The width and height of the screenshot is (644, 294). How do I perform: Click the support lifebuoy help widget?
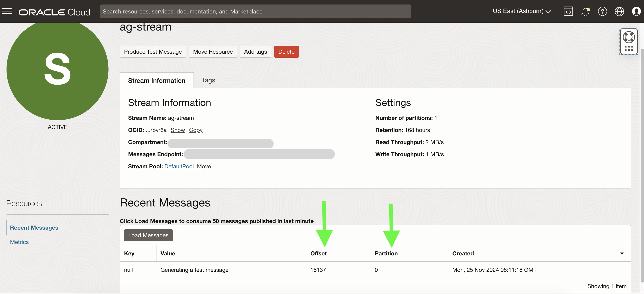[x=628, y=37]
